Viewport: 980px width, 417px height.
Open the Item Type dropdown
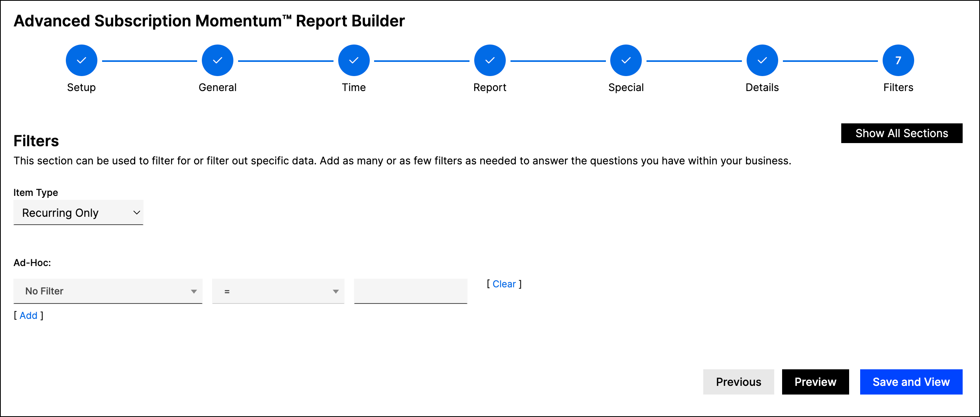[78, 212]
